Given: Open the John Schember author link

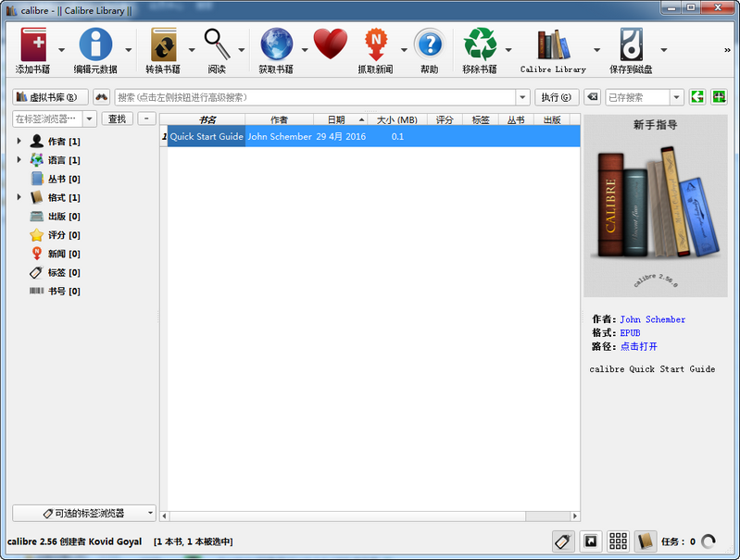Looking at the screenshot, I should tap(653, 319).
